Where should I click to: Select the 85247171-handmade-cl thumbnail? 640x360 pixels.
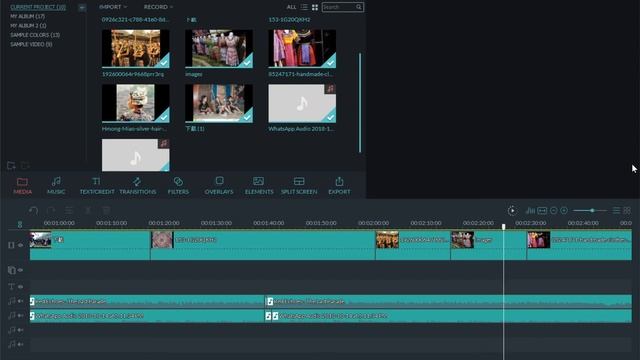[x=302, y=48]
